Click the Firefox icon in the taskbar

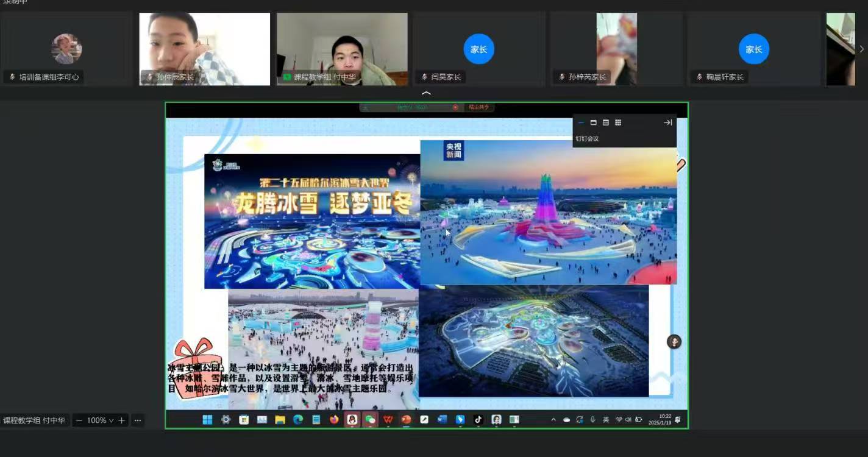pos(334,419)
